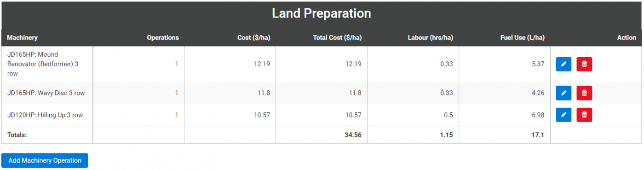Viewport: 644px width, 170px height.
Task: Select the Totals: row label
Action: point(17,135)
